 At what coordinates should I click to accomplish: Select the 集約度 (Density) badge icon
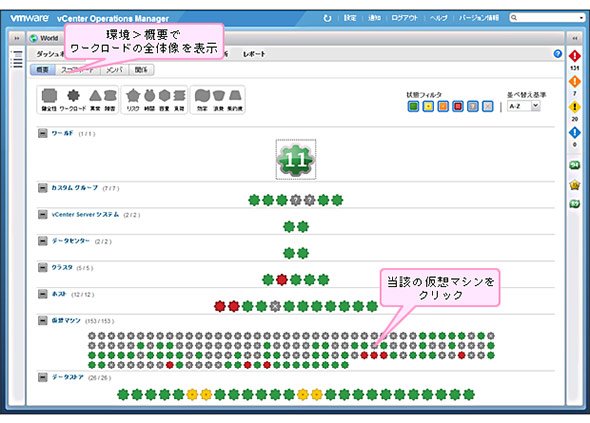[235, 95]
